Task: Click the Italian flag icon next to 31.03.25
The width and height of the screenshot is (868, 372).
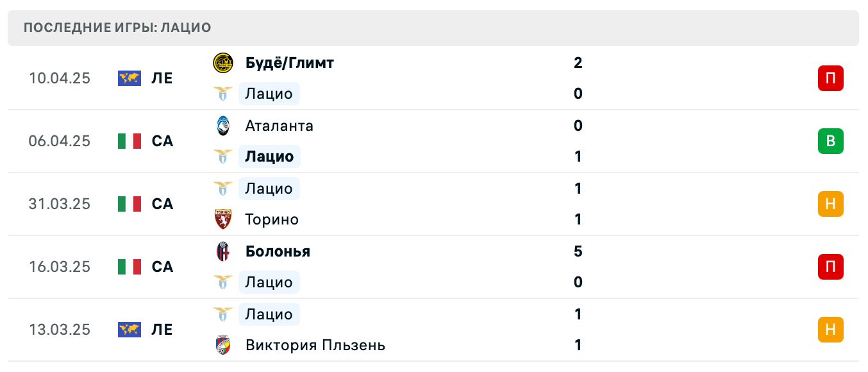Action: click(129, 204)
